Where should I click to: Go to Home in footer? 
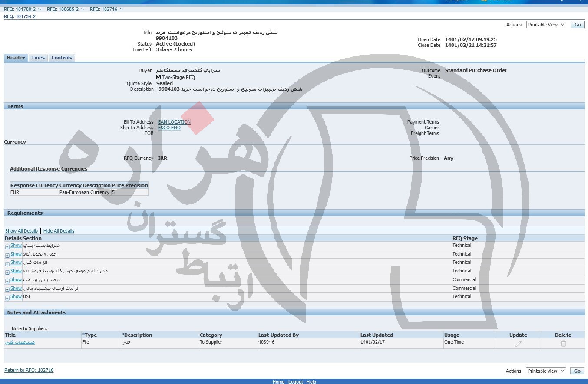pyautogui.click(x=278, y=382)
